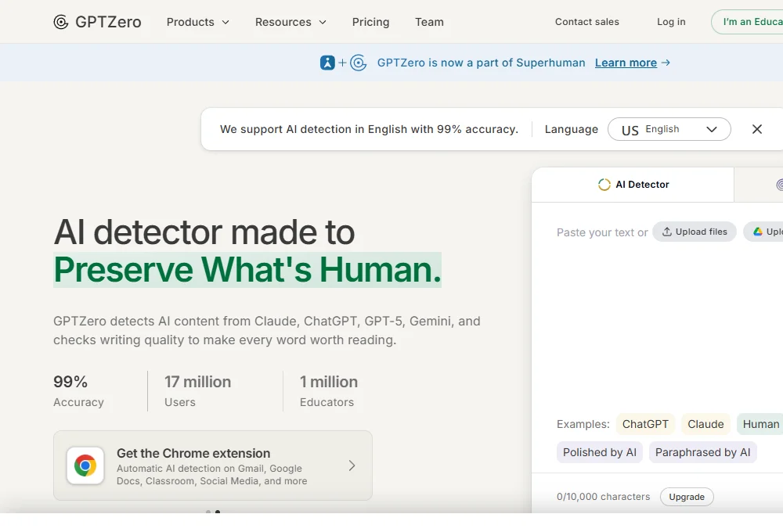Click the GPTZero spiral icon in banner
The image size is (783, 532).
(359, 63)
